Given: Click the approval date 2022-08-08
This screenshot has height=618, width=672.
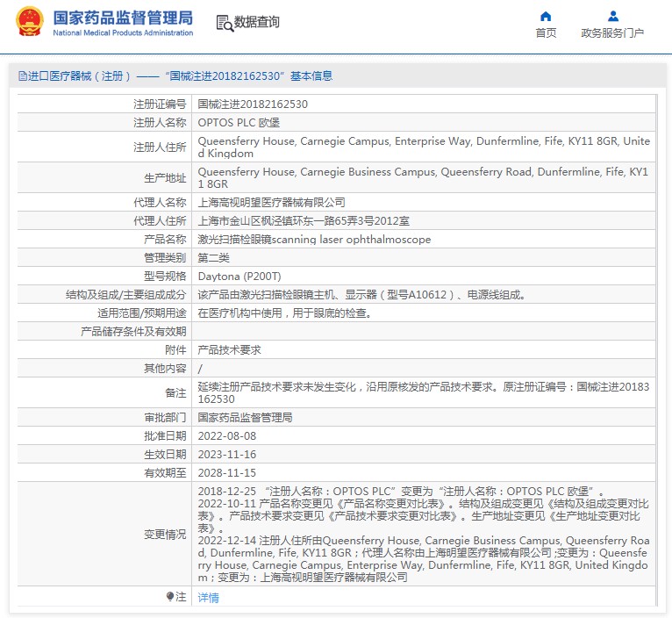Looking at the screenshot, I should click(226, 435).
